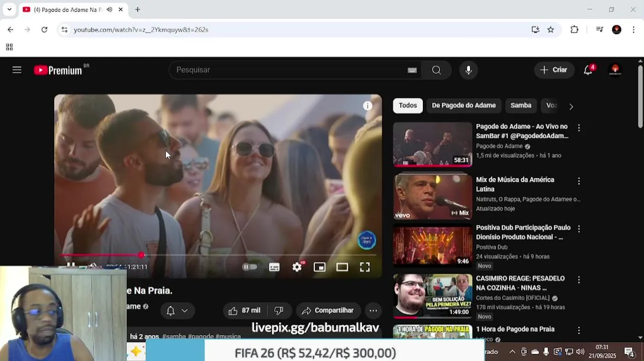Select the partially visible Voz chip
This screenshot has height=361, width=644.
[x=551, y=106]
